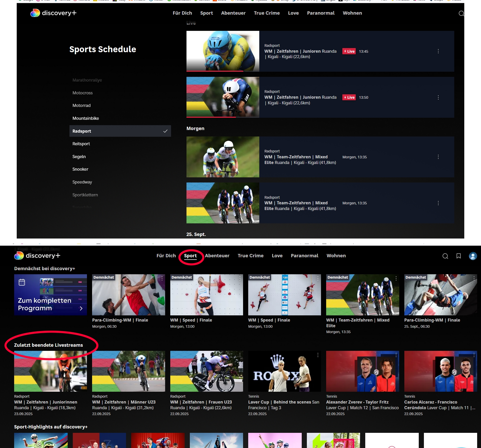
Task: Open options for Para-Climbing-WM Finale 25. Sept. card
Action: (x=474, y=278)
